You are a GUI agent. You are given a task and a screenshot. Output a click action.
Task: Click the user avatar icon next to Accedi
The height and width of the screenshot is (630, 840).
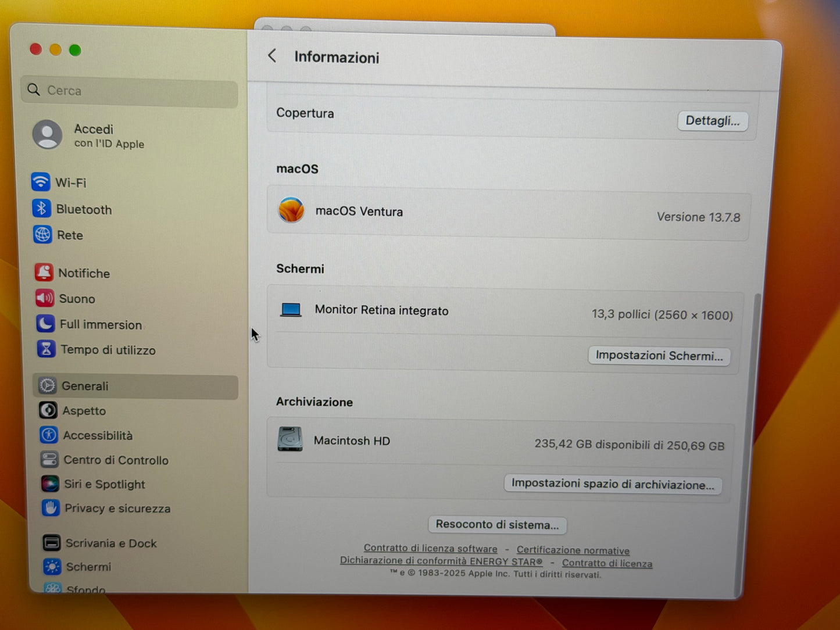pyautogui.click(x=48, y=135)
